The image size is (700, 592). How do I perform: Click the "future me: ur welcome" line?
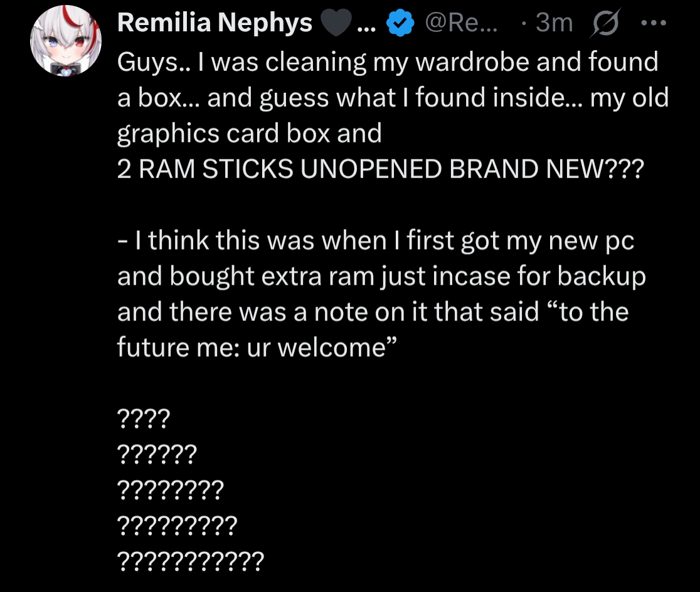pyautogui.click(x=258, y=347)
